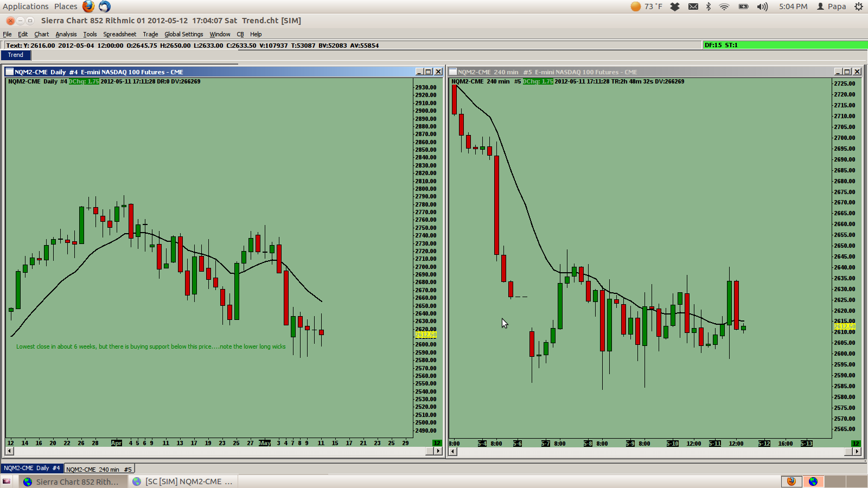This screenshot has width=868, height=488.
Task: Open the Tools menu
Action: point(90,34)
